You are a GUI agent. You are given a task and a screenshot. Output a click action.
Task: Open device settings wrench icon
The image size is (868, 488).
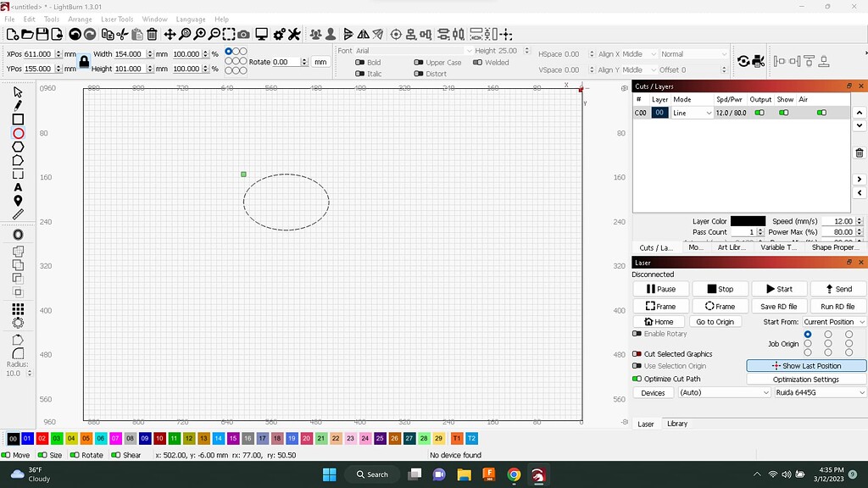coord(294,34)
